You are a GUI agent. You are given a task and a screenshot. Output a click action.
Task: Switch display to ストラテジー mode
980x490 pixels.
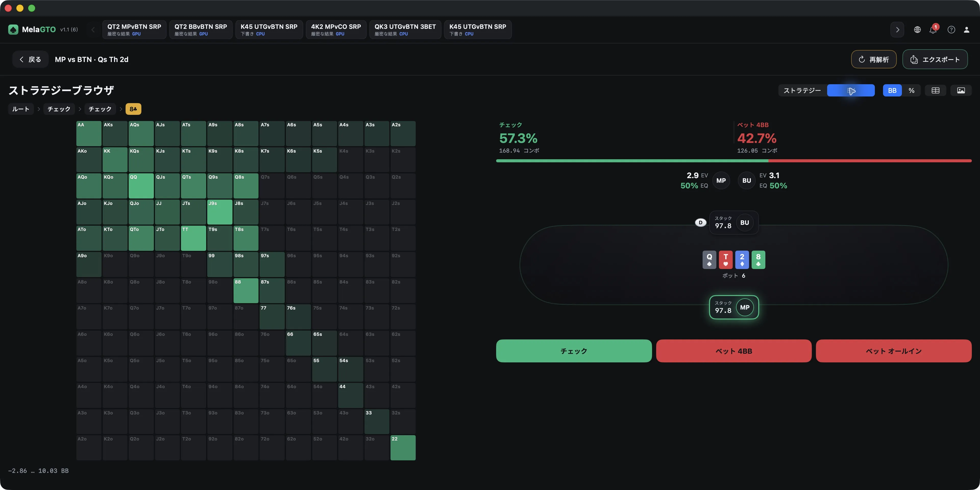[x=802, y=91]
